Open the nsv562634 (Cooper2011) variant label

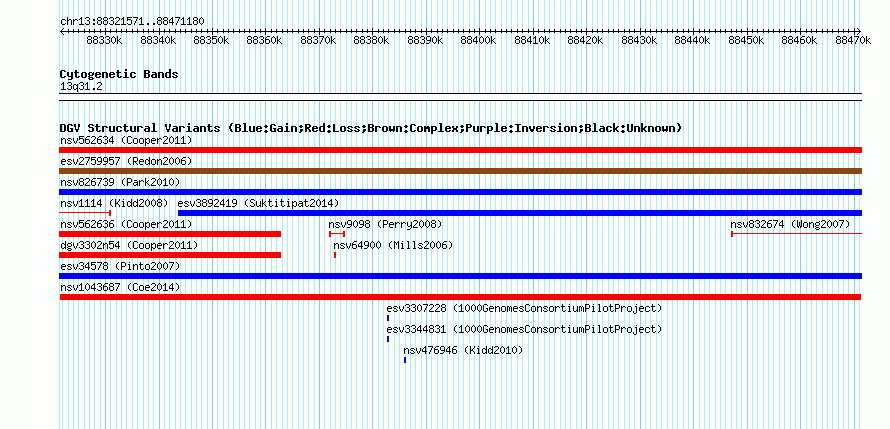click(126, 140)
